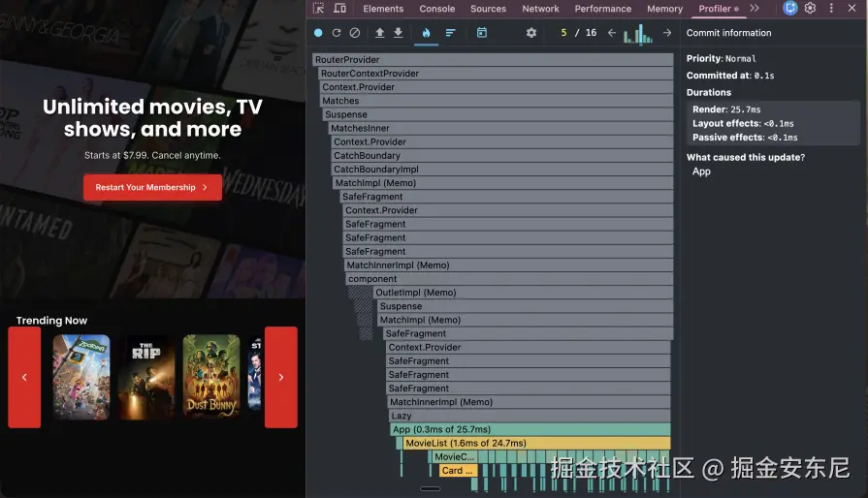Select the Flamegraph chart view
The width and height of the screenshot is (868, 498).
(x=427, y=33)
